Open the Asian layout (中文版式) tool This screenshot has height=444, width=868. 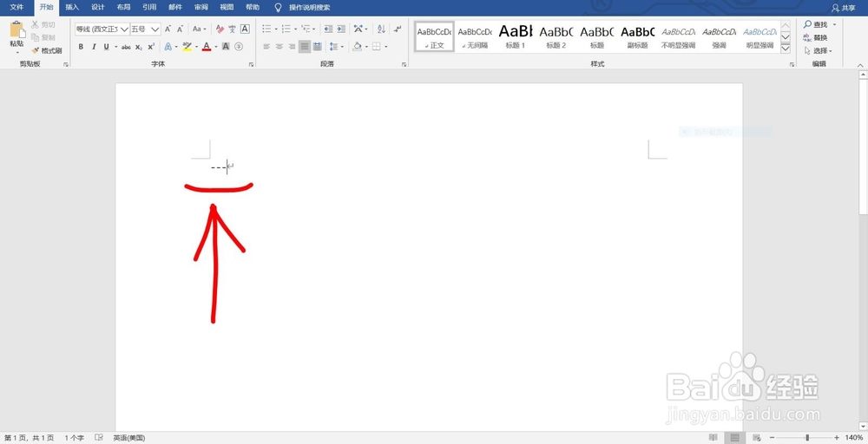(x=358, y=29)
